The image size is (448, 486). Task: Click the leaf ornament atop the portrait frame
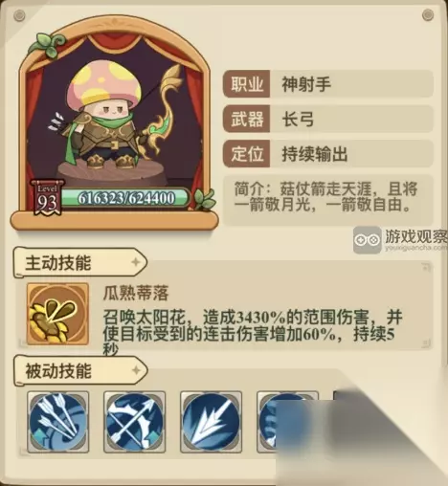48,44
